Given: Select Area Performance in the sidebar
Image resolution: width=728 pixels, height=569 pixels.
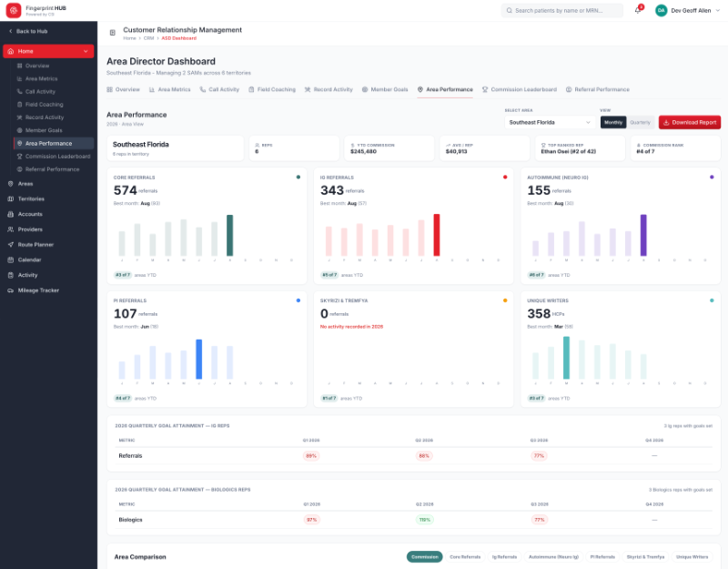Looking at the screenshot, I should coord(54,144).
